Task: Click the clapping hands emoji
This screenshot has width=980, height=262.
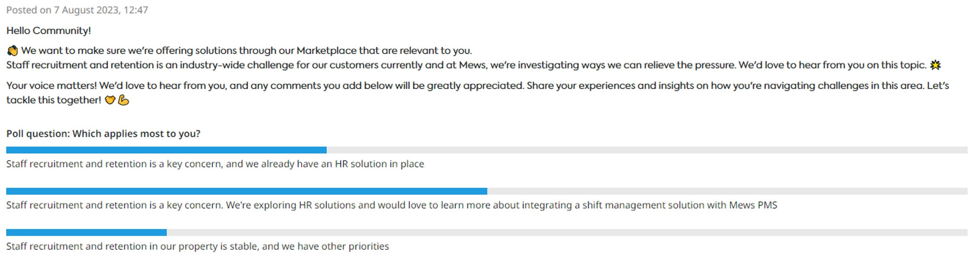Action: point(12,51)
